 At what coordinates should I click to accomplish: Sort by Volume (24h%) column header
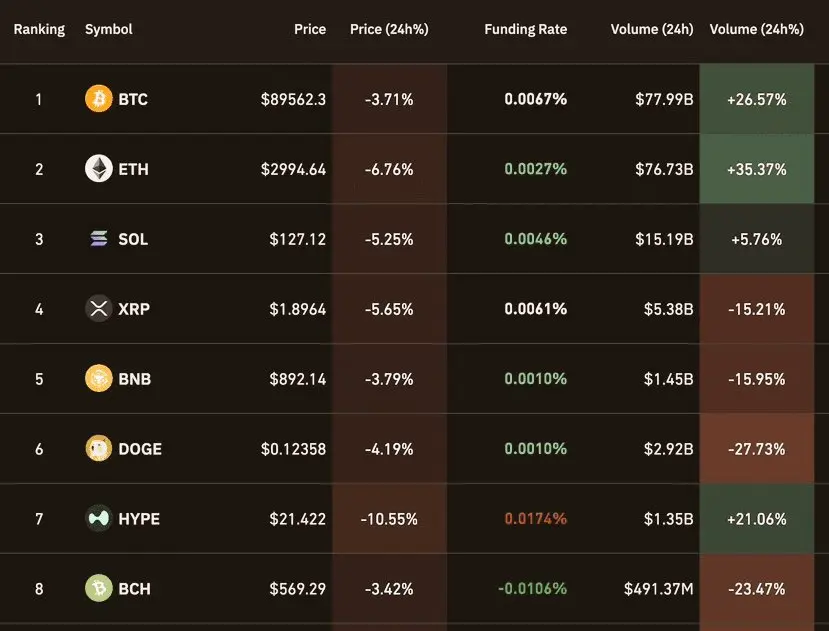[756, 29]
